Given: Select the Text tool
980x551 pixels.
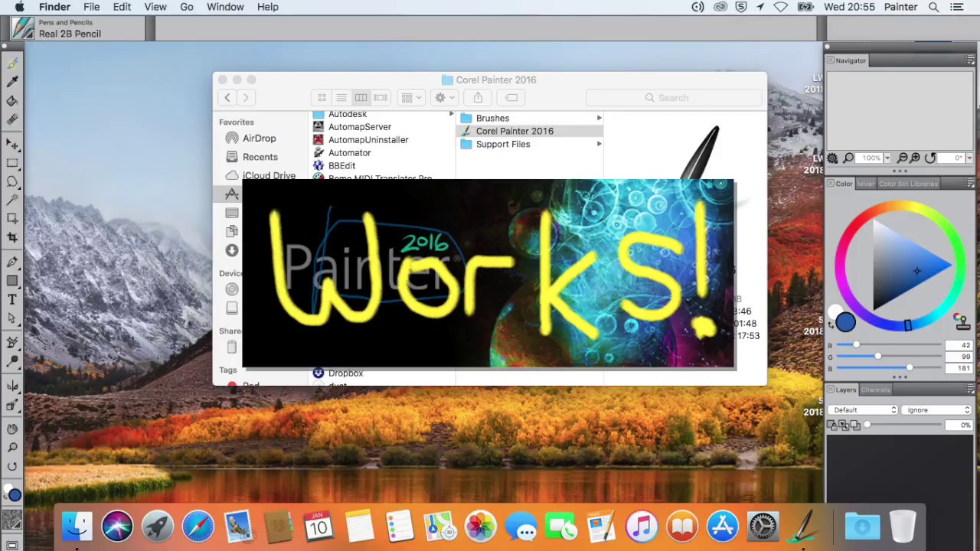Looking at the screenshot, I should tap(12, 299).
